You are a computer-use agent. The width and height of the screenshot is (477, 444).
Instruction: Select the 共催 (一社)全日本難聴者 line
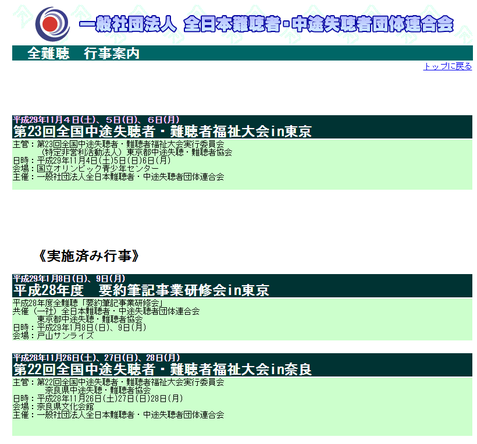coord(106,311)
